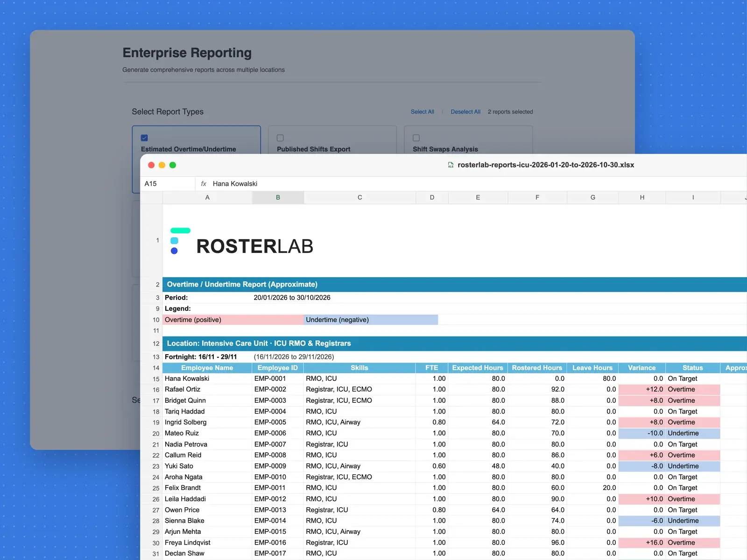The image size is (747, 560).
Task: Click the Rostered Hours column heading
Action: click(x=537, y=368)
